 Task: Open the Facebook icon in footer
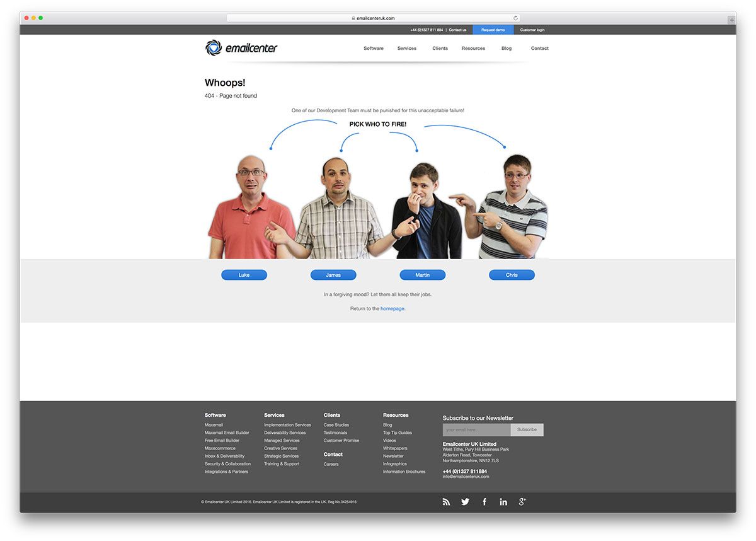click(x=484, y=502)
